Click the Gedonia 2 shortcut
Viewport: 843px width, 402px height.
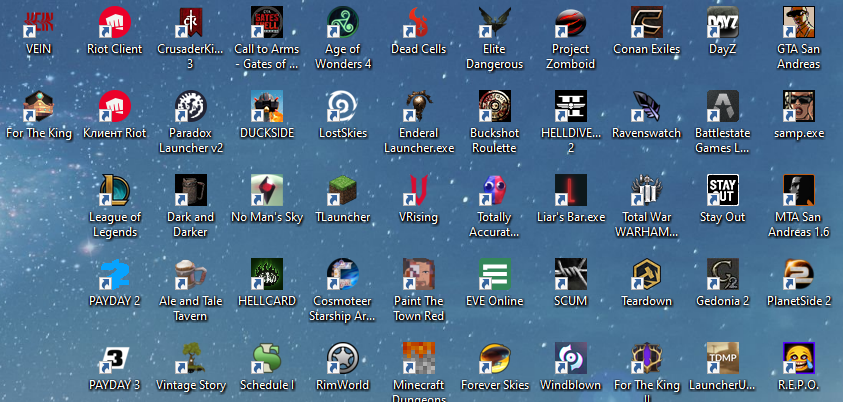tap(723, 274)
